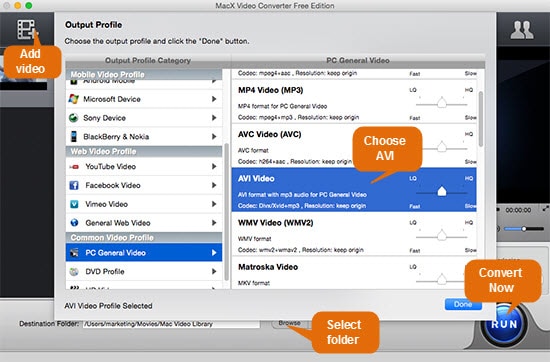Click the two-person users icon at top right
The image size is (550, 362).
[x=522, y=30]
